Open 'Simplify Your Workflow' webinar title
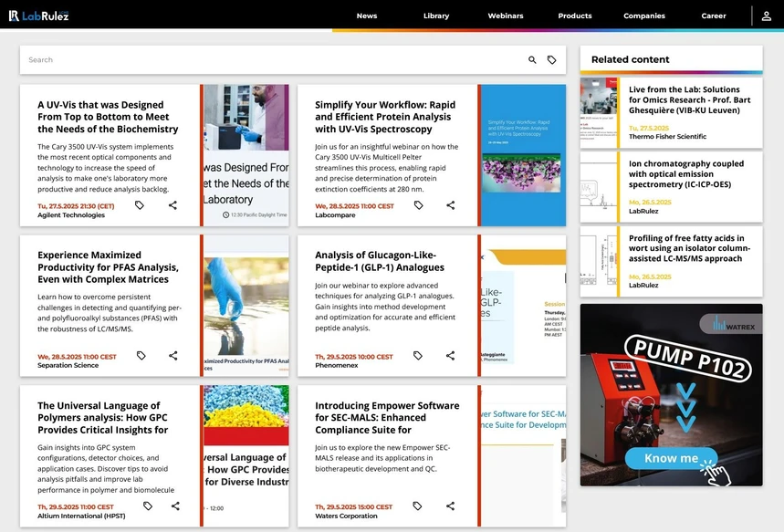Image resolution: width=784 pixels, height=532 pixels. pos(385,117)
